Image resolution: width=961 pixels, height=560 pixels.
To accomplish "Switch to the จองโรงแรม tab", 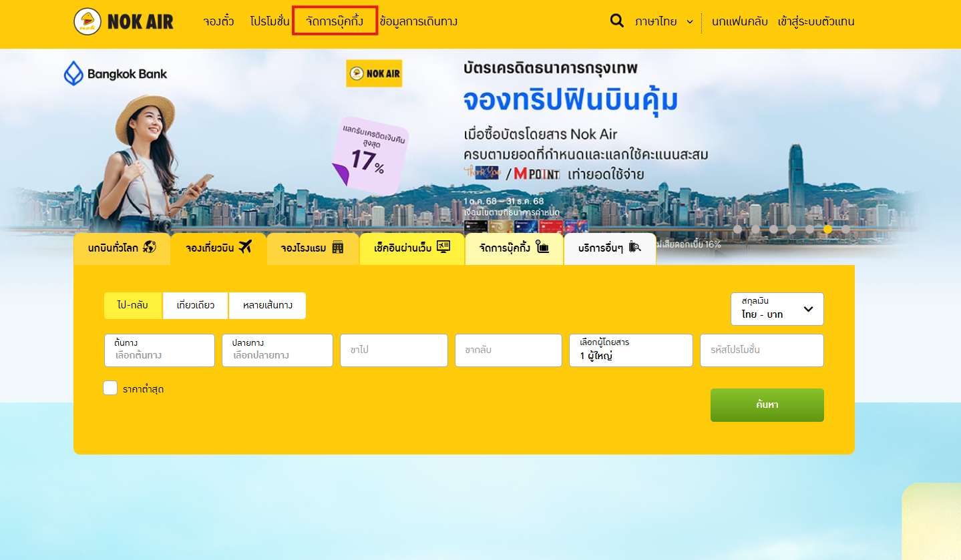I will point(313,248).
